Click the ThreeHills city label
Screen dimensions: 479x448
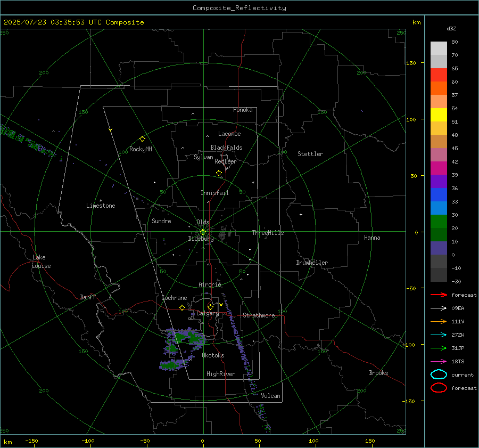[x=268, y=233]
